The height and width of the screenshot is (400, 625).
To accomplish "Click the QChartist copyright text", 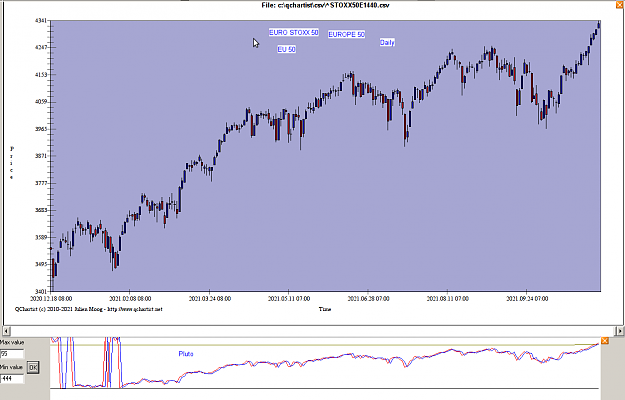I will [88, 309].
